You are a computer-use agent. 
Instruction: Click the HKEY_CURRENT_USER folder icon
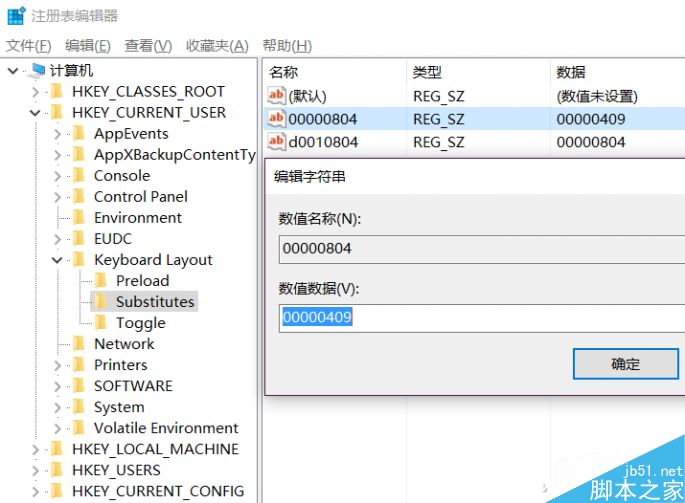[56, 113]
